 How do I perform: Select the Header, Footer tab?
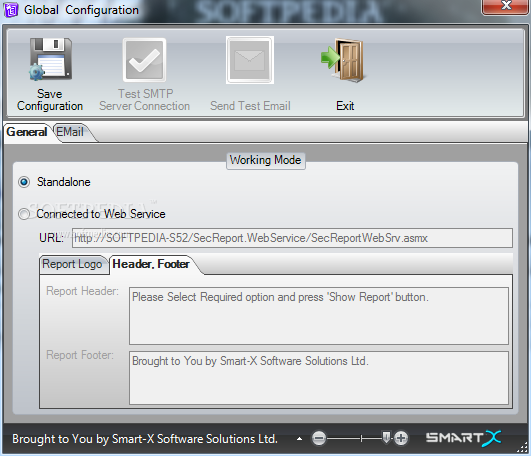[151, 264]
